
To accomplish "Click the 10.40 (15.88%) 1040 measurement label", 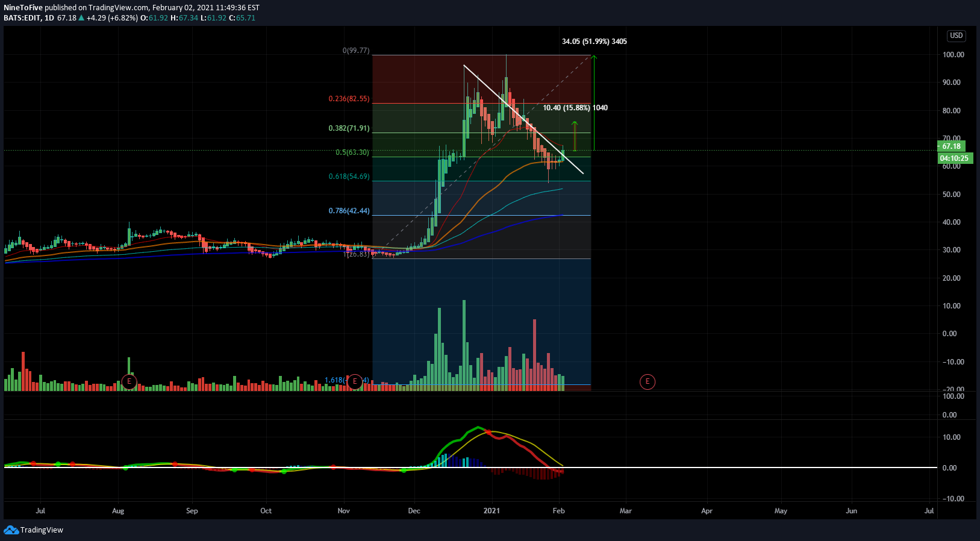I will (575, 108).
